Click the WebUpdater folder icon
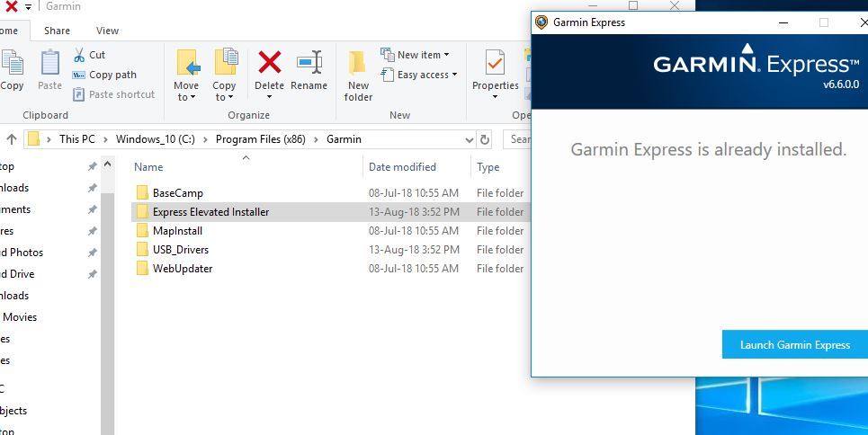The height and width of the screenshot is (435, 868). pyautogui.click(x=142, y=268)
